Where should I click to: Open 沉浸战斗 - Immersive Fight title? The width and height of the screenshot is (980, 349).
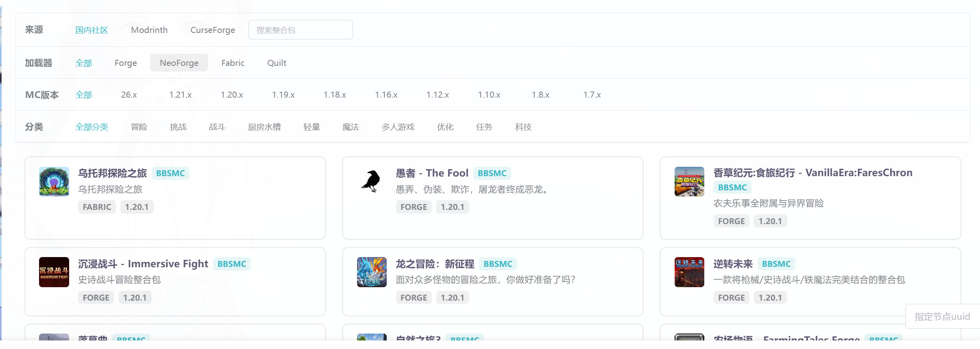tap(143, 264)
